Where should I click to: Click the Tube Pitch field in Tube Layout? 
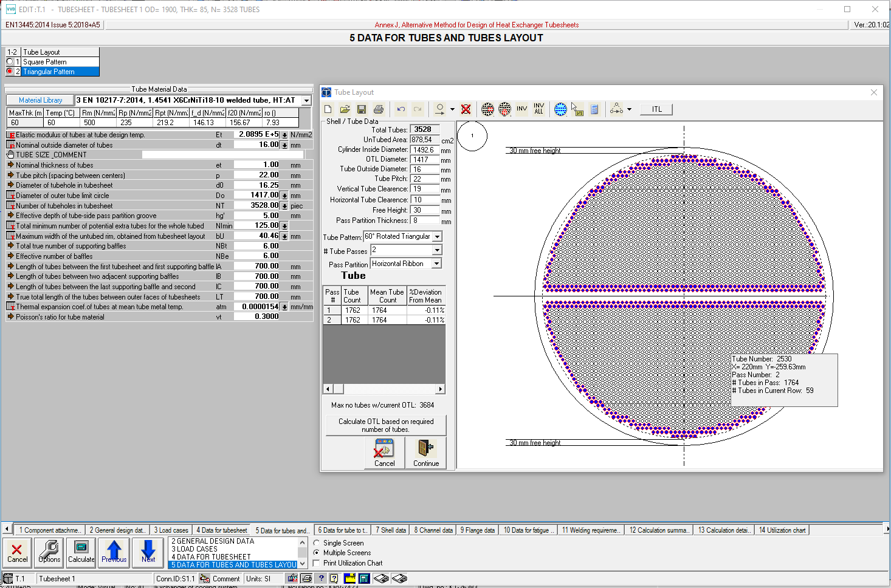[x=425, y=179]
